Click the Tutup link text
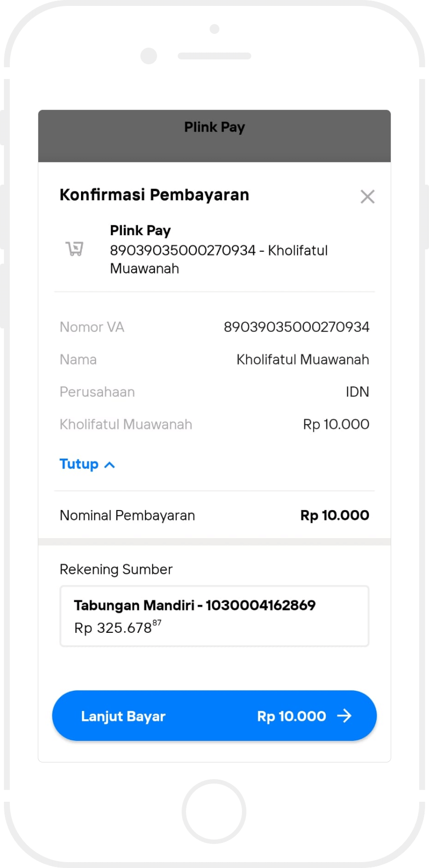This screenshot has width=429, height=868. [79, 464]
